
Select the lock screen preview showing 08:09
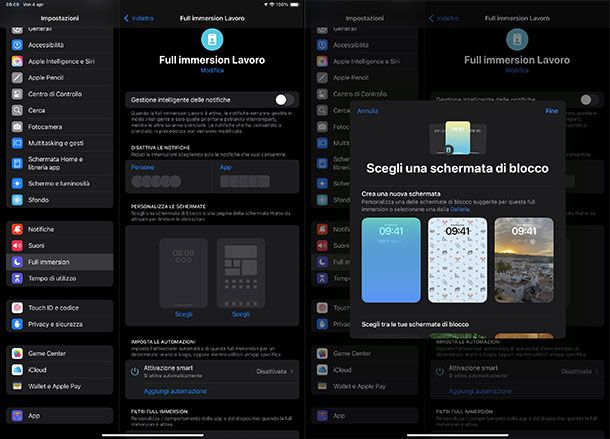pyautogui.click(x=184, y=273)
